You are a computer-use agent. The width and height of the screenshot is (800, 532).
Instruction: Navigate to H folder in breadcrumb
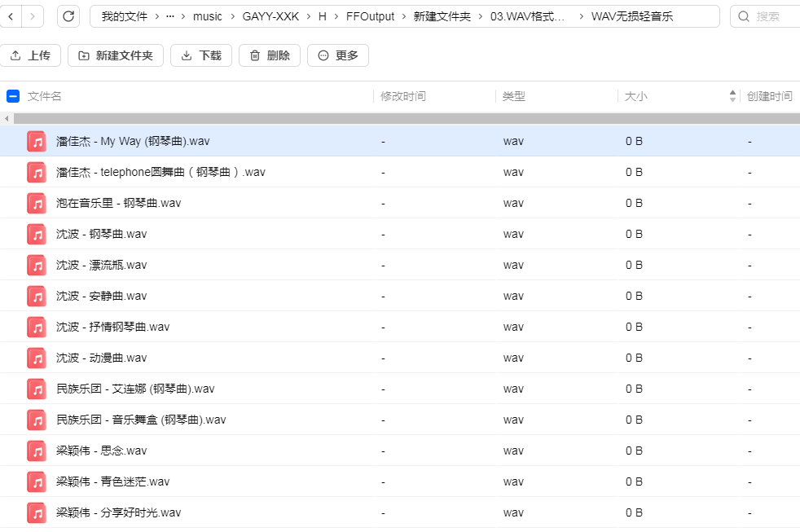pyautogui.click(x=323, y=17)
